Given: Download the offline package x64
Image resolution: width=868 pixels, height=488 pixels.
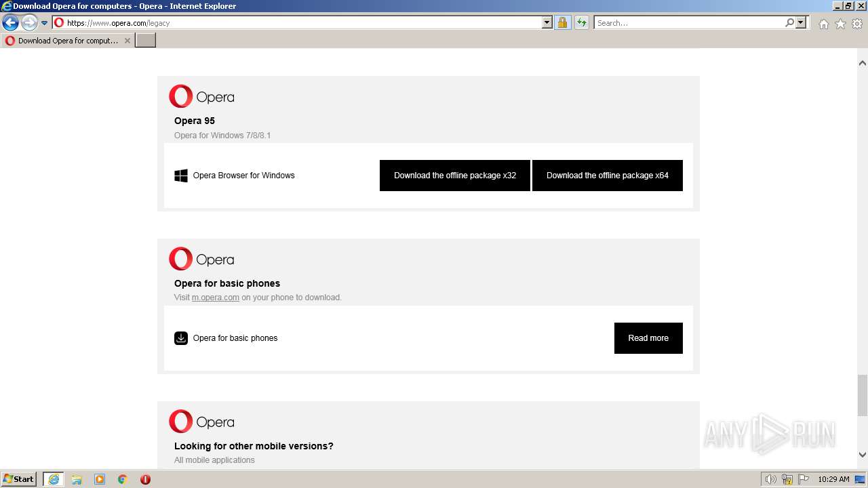Looking at the screenshot, I should coord(608,176).
